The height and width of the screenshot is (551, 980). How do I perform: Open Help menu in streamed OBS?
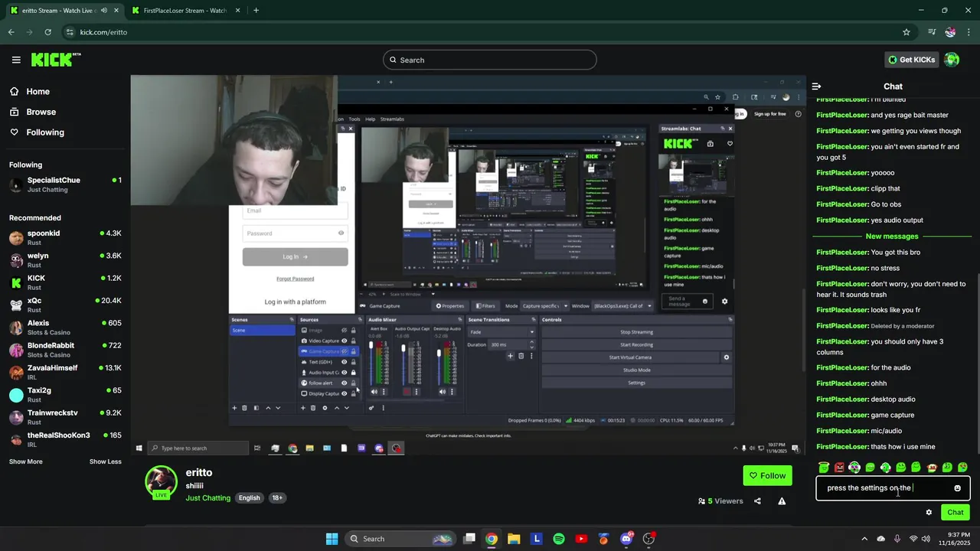point(371,119)
